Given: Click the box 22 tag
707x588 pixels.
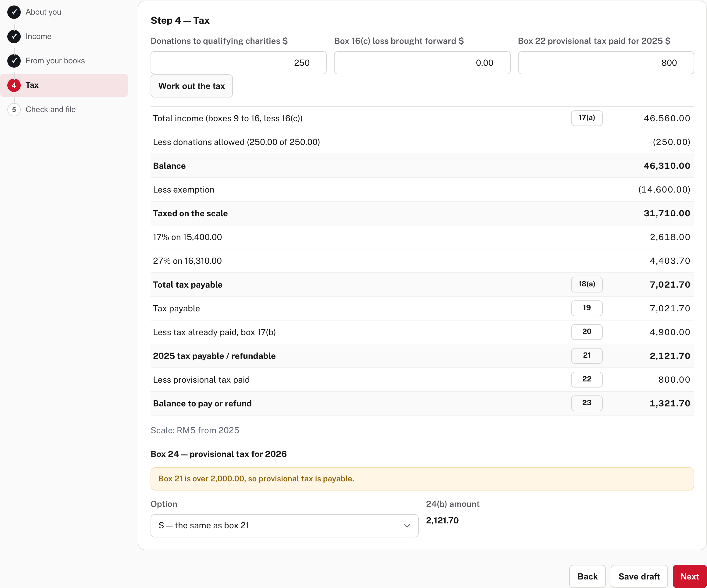Looking at the screenshot, I should point(586,379).
